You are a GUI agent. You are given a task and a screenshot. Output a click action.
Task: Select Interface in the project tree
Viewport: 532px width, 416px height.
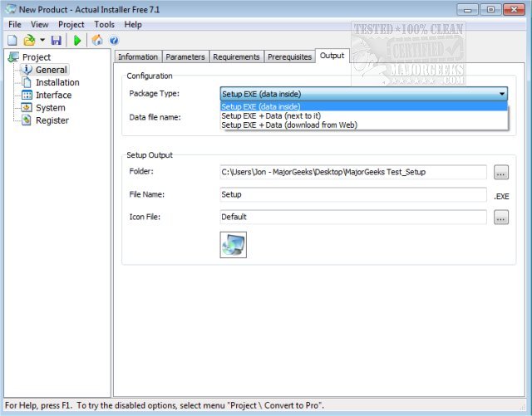[x=53, y=95]
